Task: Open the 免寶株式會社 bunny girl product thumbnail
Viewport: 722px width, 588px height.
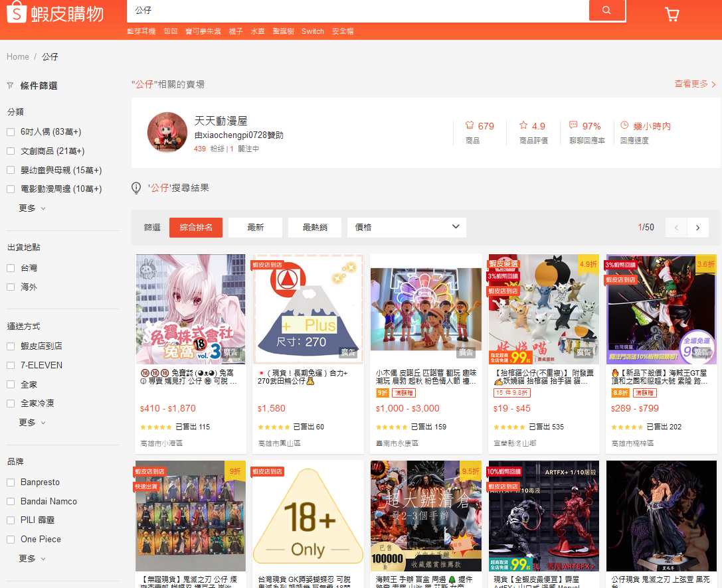Action: point(191,309)
